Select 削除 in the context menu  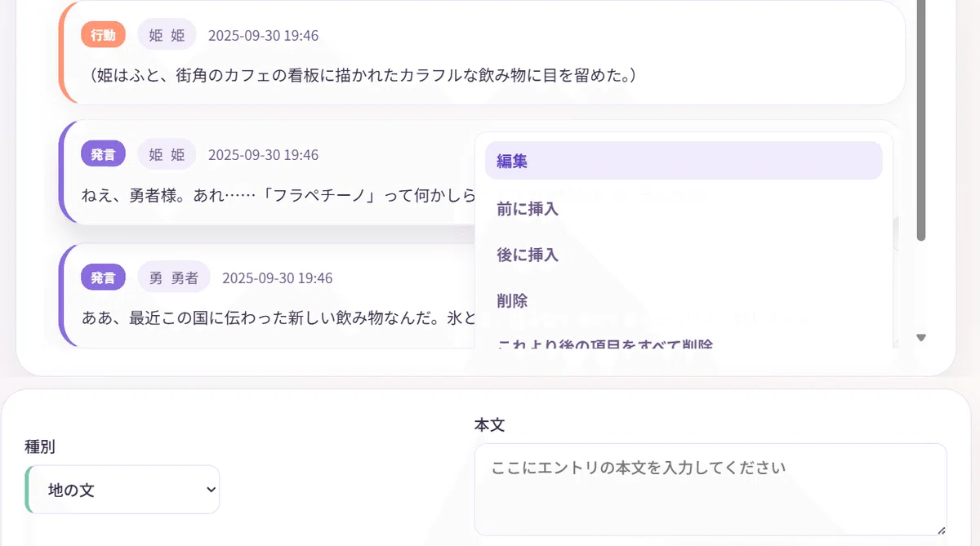coord(684,300)
